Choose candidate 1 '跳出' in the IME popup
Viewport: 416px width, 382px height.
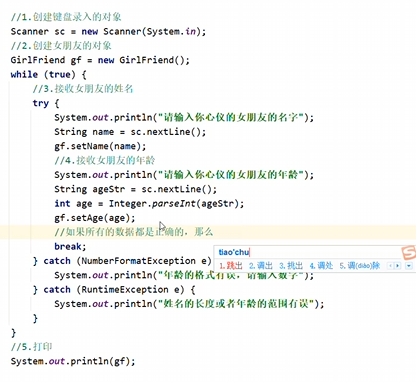(231, 266)
